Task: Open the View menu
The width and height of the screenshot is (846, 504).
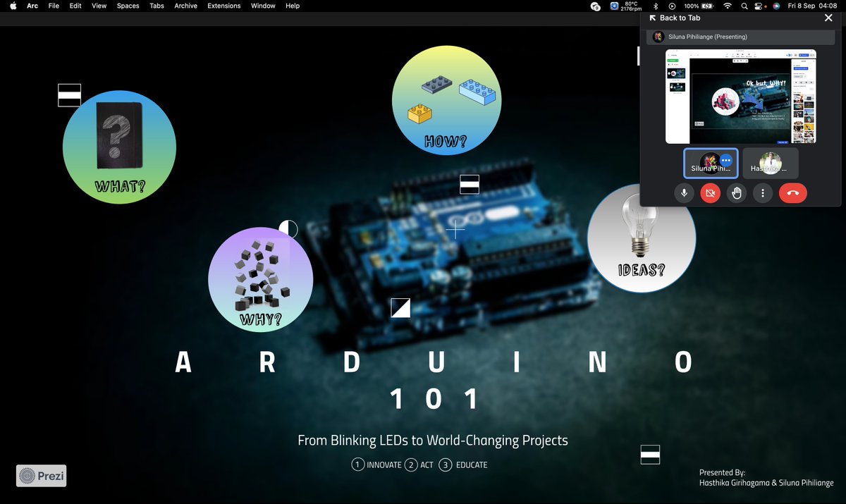Action: [x=99, y=6]
